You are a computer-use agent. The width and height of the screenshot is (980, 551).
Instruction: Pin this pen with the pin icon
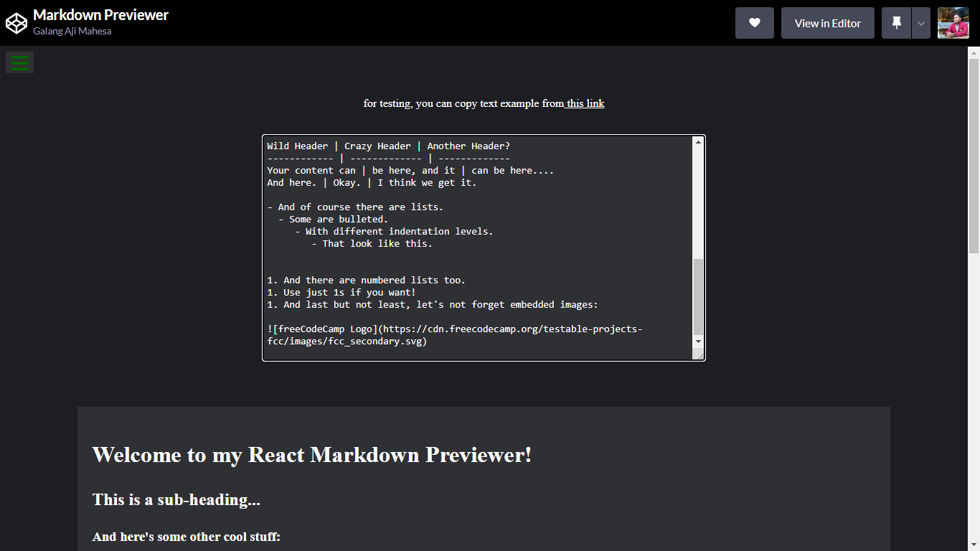pyautogui.click(x=896, y=23)
